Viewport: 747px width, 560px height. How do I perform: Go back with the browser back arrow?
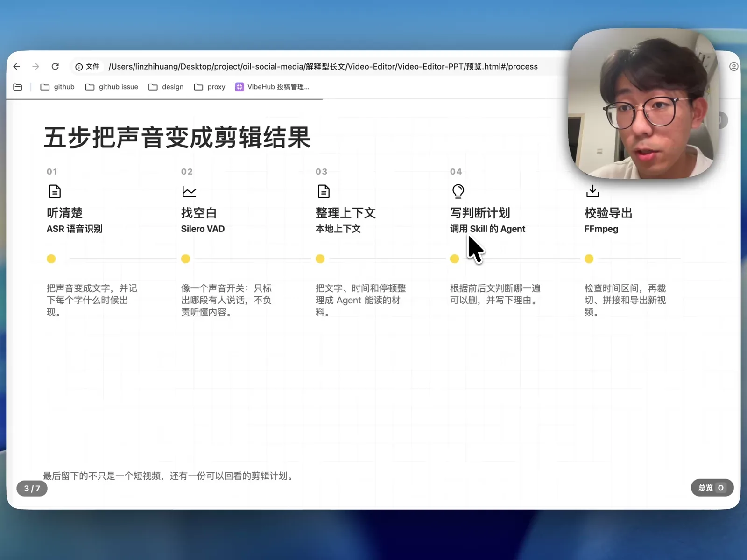[17, 67]
